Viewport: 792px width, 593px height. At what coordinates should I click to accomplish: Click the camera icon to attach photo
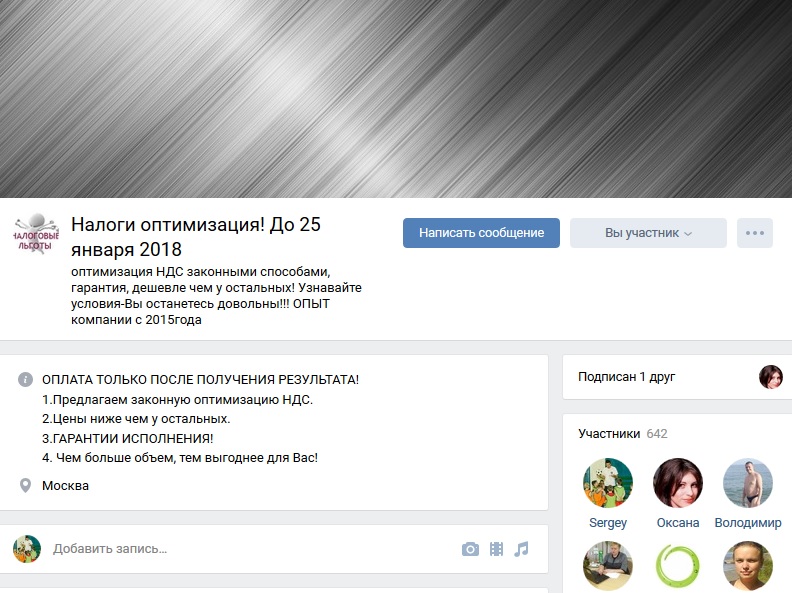[x=470, y=549]
